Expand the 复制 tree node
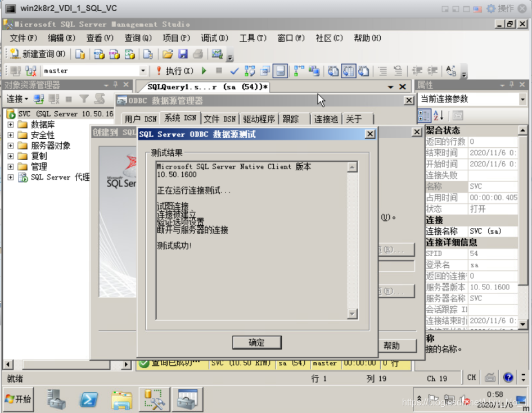Viewport: 532px width, 413px height. [x=11, y=156]
